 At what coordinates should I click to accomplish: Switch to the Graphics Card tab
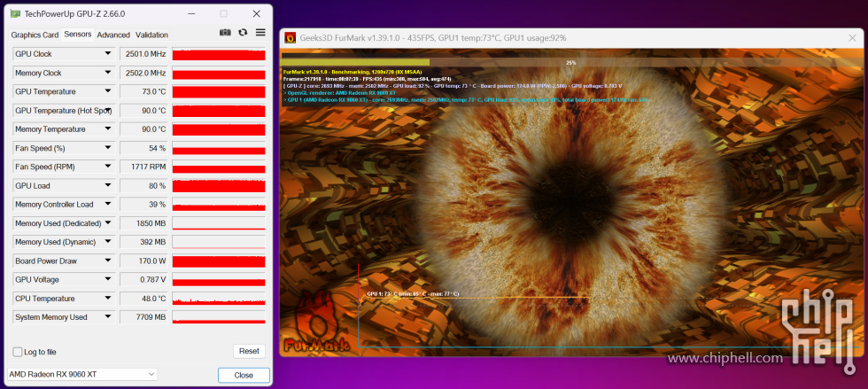click(35, 35)
